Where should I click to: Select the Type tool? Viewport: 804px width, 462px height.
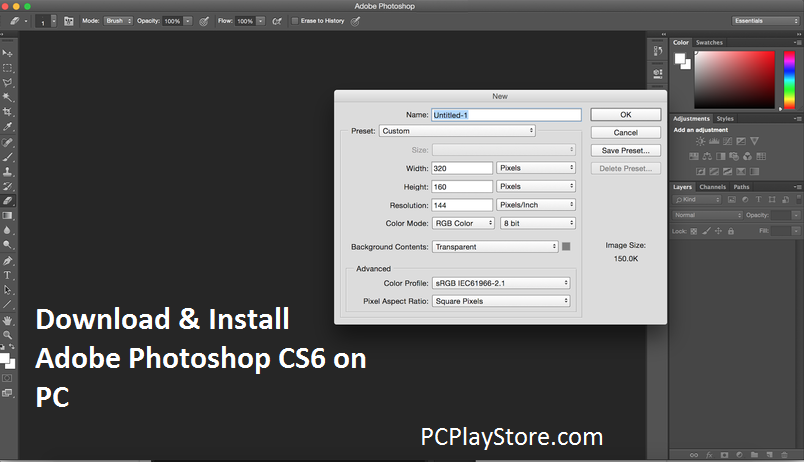[x=8, y=275]
